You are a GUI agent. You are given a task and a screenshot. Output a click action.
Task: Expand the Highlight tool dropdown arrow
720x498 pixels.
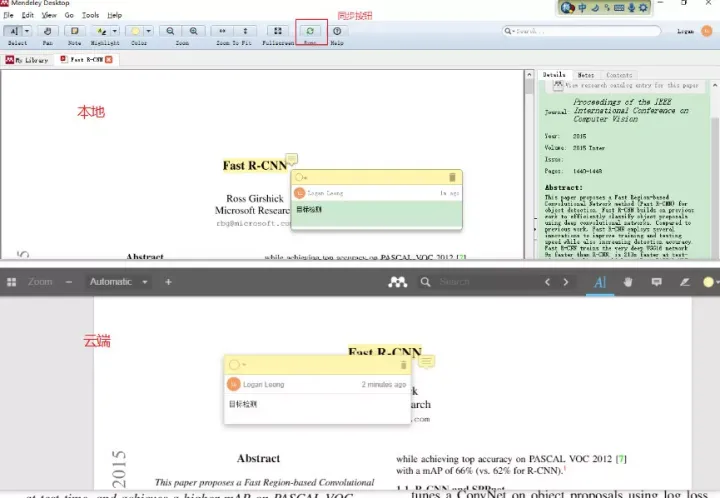[x=115, y=31]
